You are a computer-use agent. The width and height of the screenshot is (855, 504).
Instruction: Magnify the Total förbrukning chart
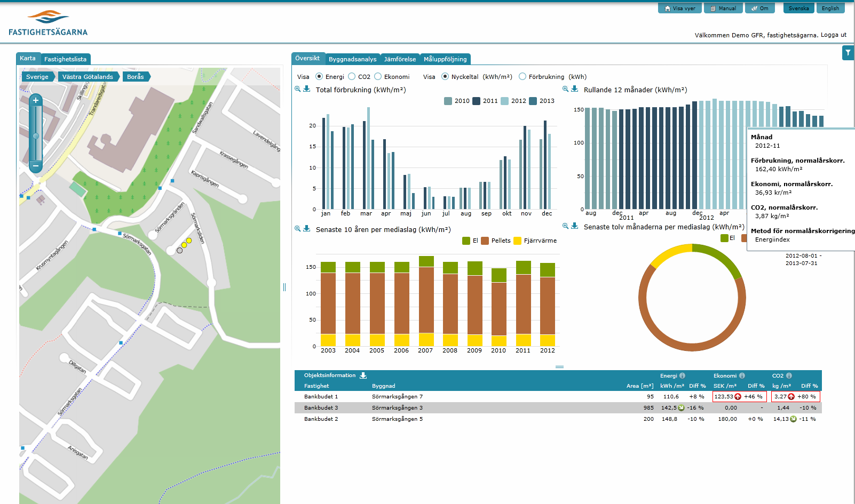point(298,89)
